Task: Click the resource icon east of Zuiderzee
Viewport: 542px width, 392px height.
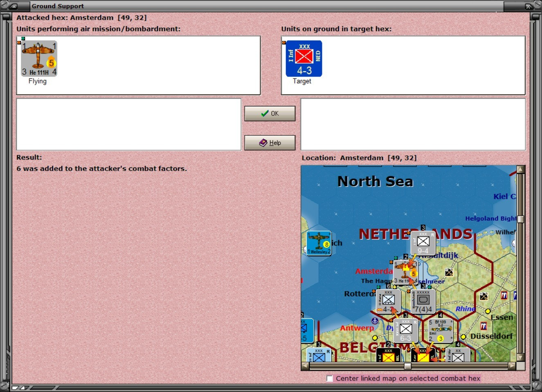Action: point(449,272)
